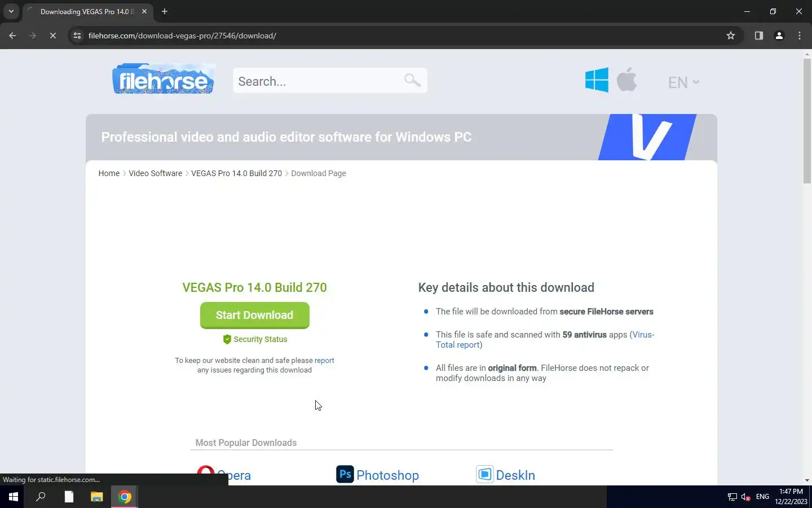Close the Downloading VEGAS Pro tab
812x508 pixels.
point(144,11)
